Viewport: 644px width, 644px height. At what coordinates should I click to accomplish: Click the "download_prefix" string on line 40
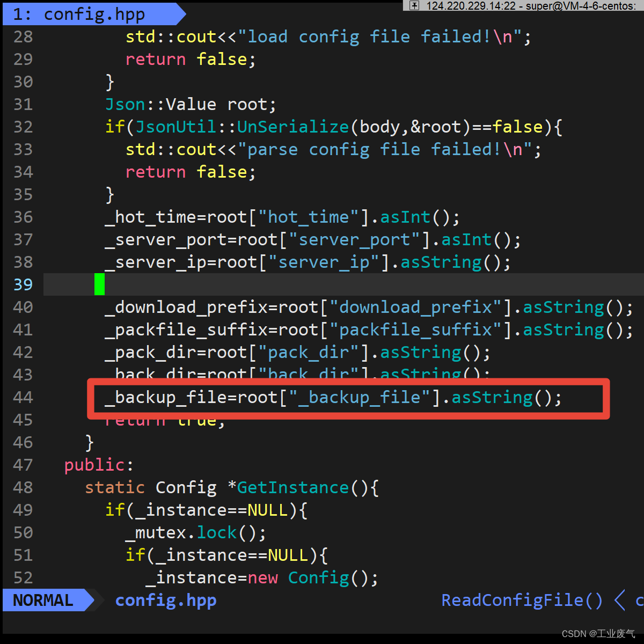tap(416, 307)
